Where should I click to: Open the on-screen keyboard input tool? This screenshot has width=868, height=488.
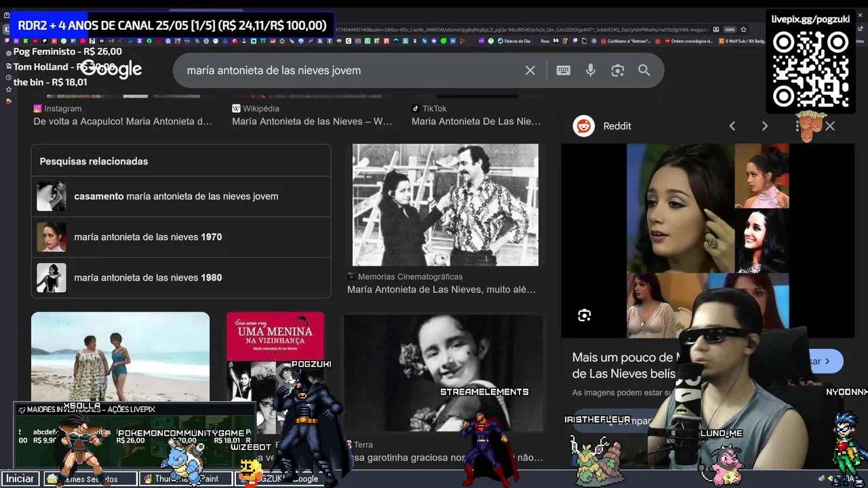pyautogui.click(x=564, y=70)
